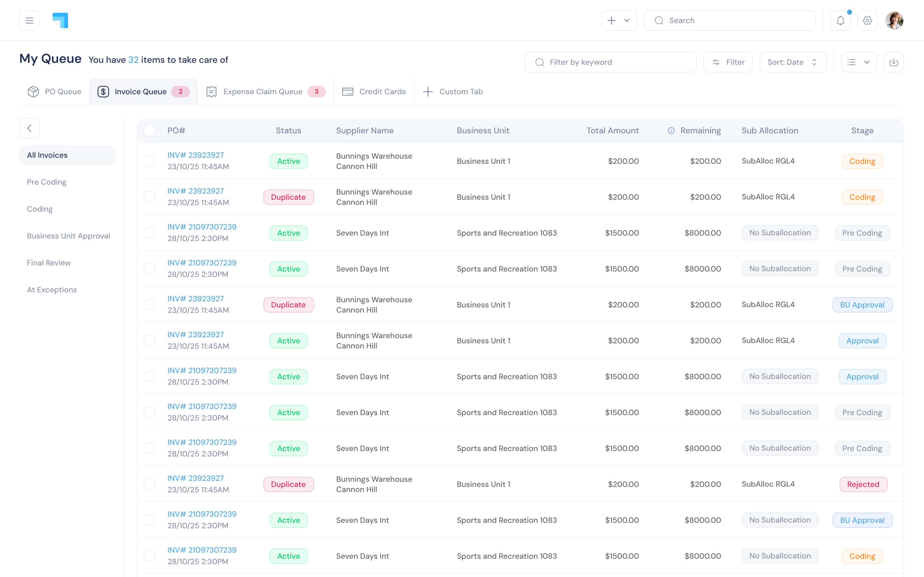Screen dimensions: 924x577
Task: Select Pre Coding in sidebar
Action: click(x=47, y=182)
